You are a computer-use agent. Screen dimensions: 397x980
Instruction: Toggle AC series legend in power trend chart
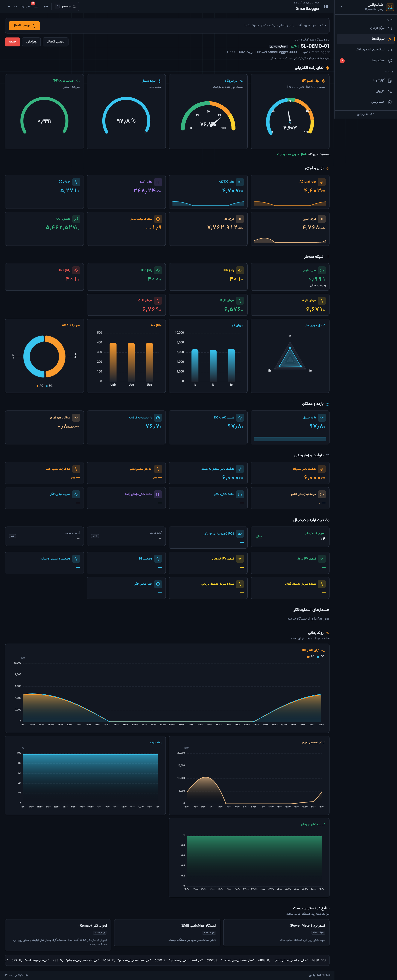(311, 656)
